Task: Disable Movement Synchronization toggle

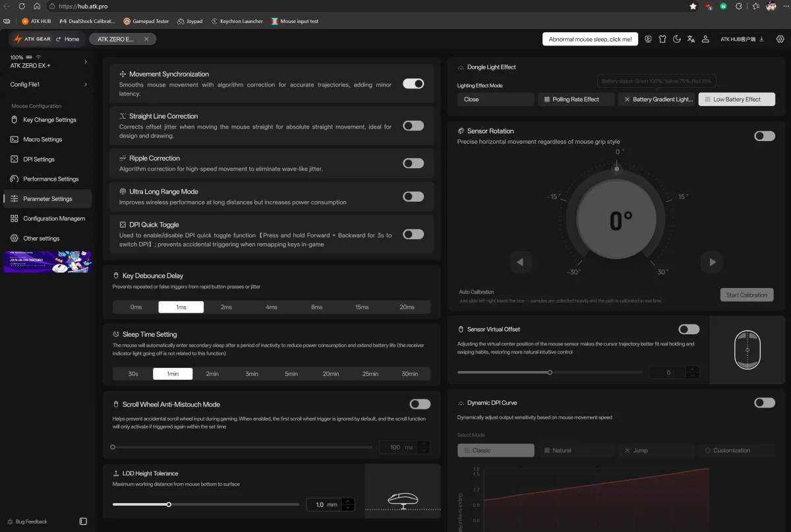Action: (413, 84)
